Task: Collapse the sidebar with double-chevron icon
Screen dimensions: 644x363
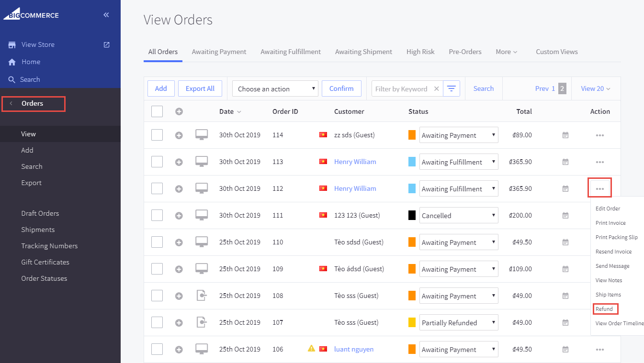Action: click(x=106, y=15)
